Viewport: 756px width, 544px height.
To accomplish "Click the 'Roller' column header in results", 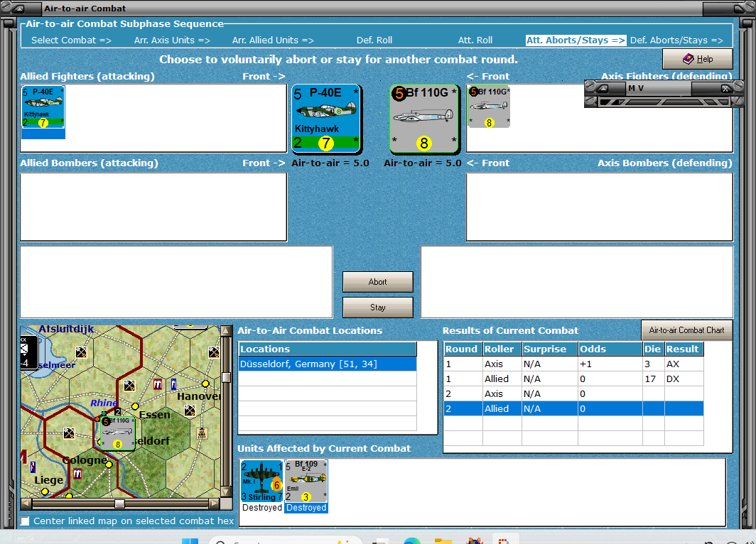I will 502,349.
